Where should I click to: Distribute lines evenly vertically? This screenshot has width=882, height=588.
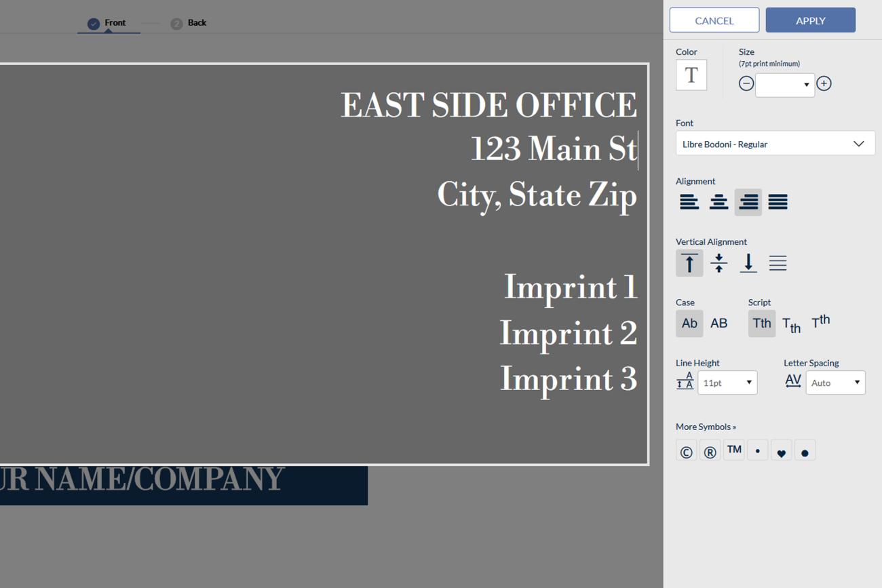[778, 263]
